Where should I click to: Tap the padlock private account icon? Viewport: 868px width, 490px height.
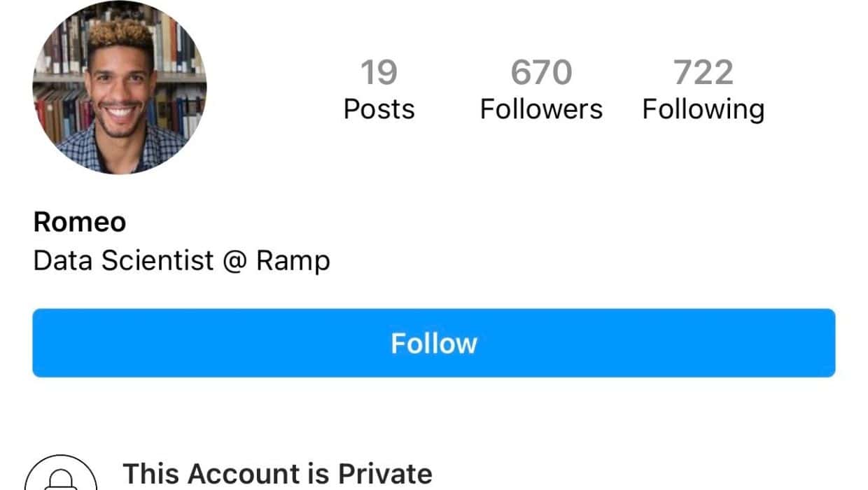coord(61,477)
